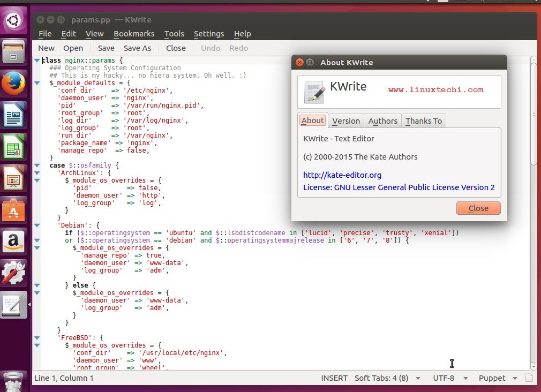Open LibreOffice Calc from launcher
The width and height of the screenshot is (541, 392).
tap(13, 147)
